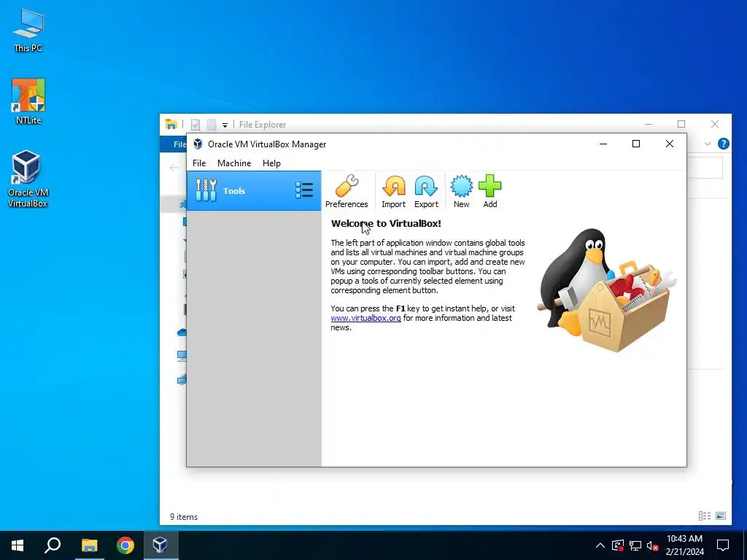Minimize the VirtualBox Manager window
Viewport: 747px width, 560px height.
click(603, 144)
